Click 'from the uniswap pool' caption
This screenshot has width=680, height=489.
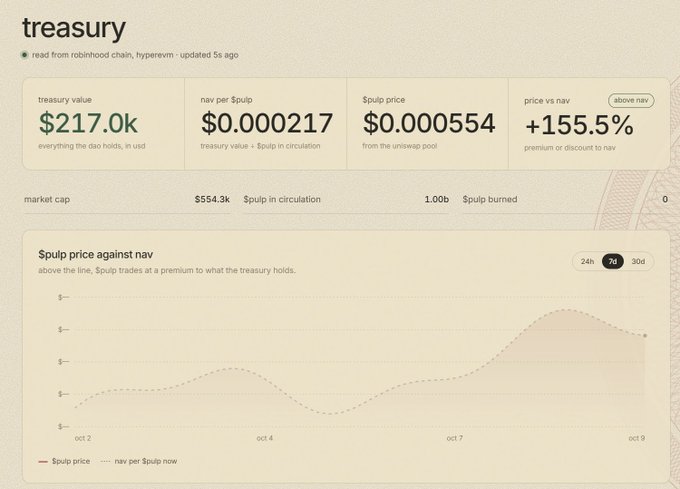399,146
